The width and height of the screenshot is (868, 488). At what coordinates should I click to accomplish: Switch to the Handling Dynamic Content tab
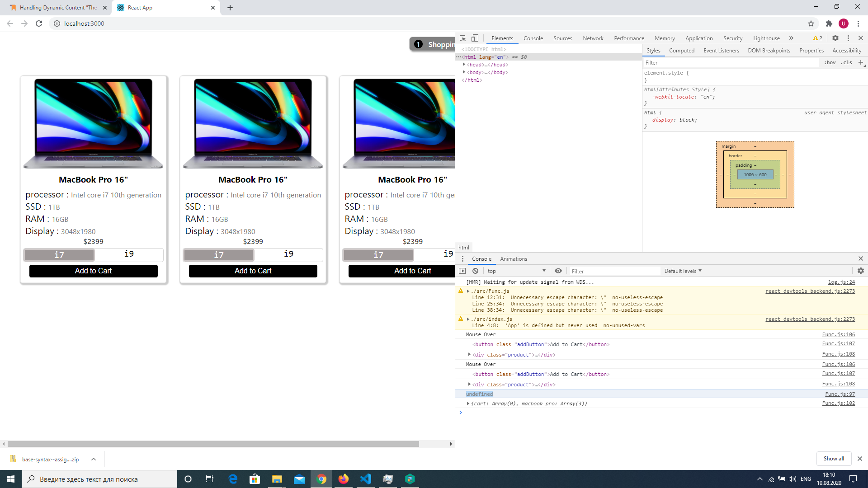click(58, 8)
